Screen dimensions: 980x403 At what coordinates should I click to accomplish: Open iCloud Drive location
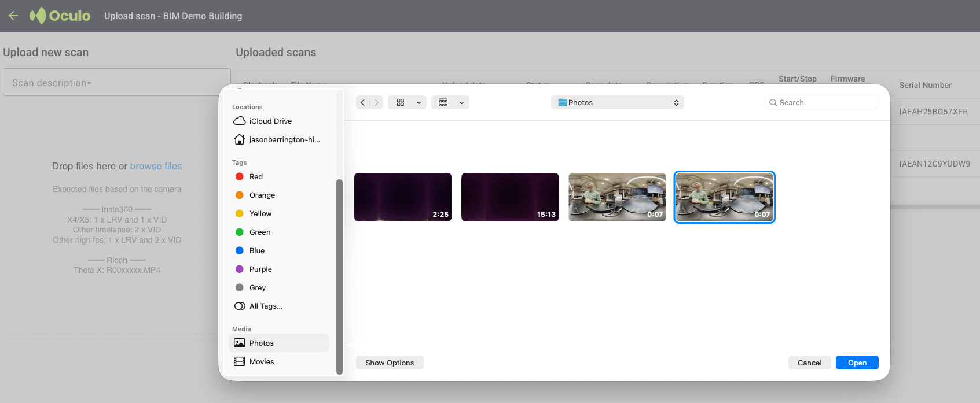[270, 121]
